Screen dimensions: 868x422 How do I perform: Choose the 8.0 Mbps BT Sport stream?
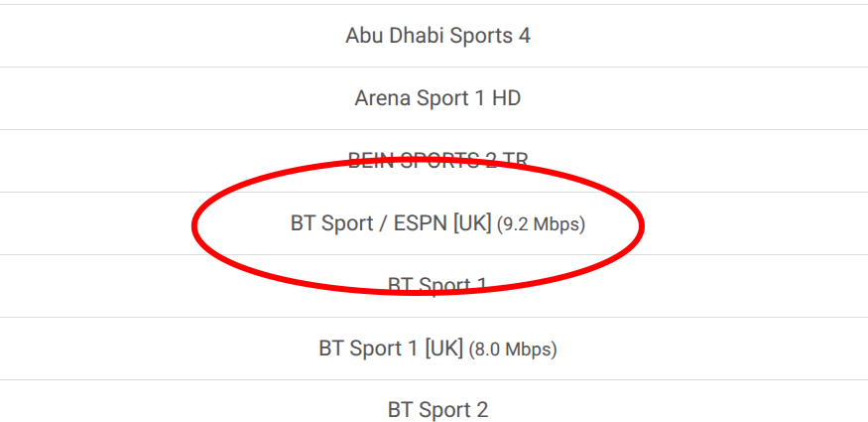(437, 349)
